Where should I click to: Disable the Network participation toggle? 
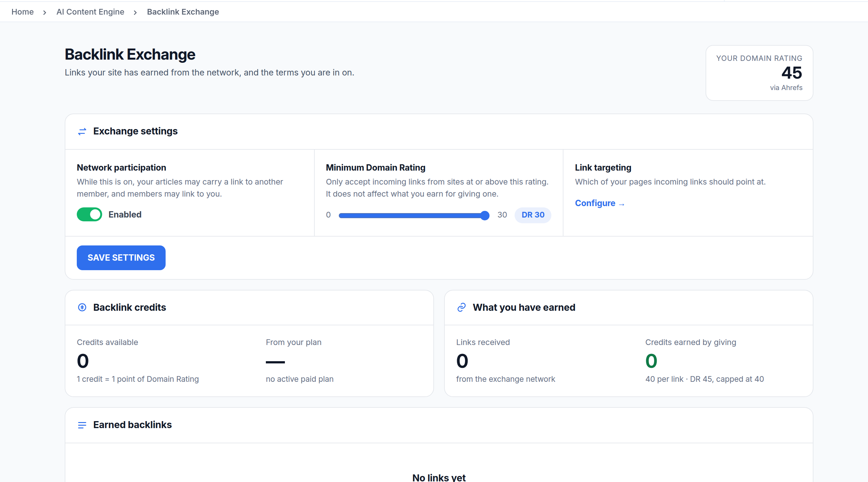coord(89,214)
